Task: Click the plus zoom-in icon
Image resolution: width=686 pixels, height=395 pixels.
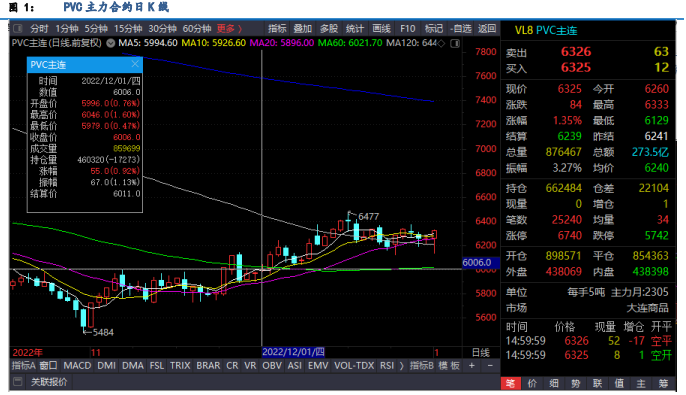Action: (472, 366)
